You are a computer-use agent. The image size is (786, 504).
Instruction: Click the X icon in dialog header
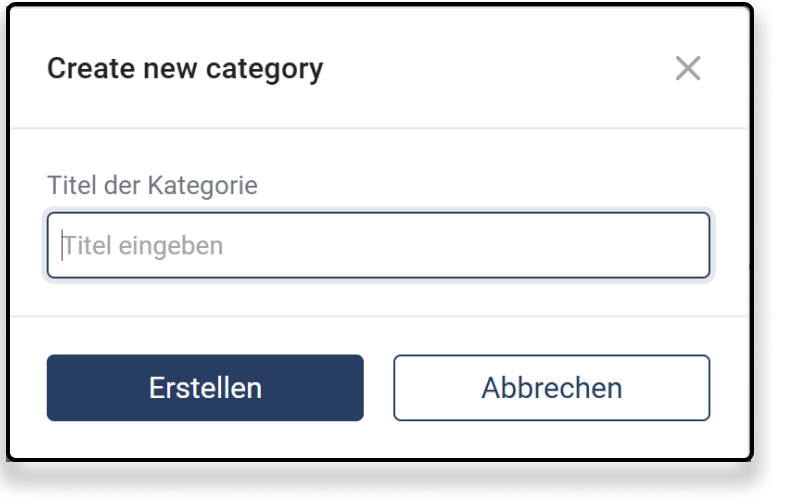tap(688, 69)
